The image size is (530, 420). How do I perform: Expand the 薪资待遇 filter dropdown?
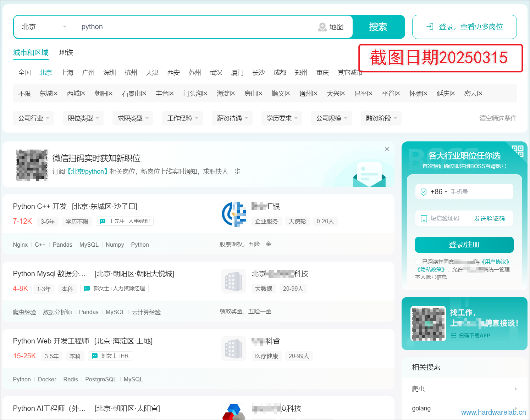coord(232,118)
